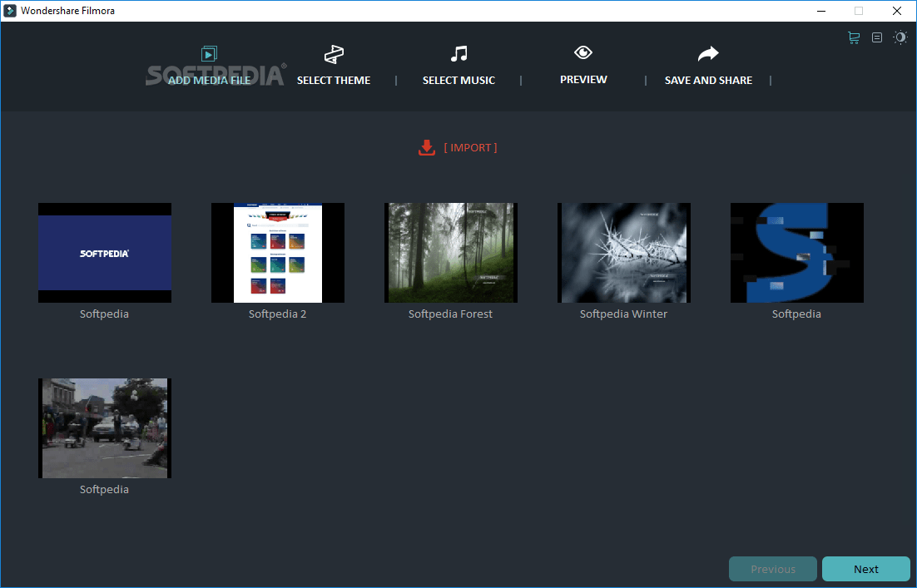Click the 'Softpedia Forest' clip label

[450, 314]
